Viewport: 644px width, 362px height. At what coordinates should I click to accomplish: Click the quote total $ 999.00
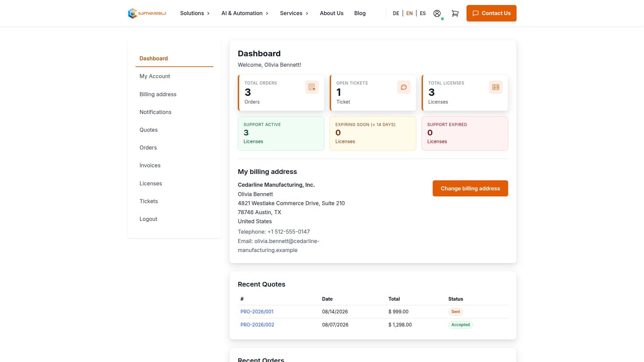pos(398,312)
